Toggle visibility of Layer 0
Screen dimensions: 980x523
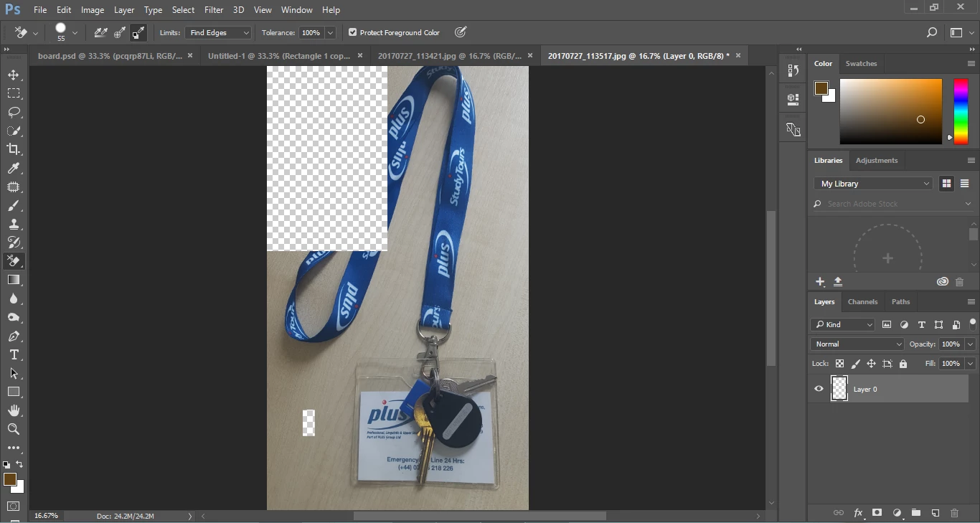819,389
